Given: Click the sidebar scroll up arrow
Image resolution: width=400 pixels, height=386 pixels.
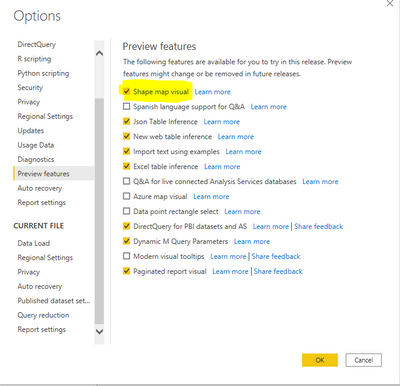Looking at the screenshot, I should [99, 53].
